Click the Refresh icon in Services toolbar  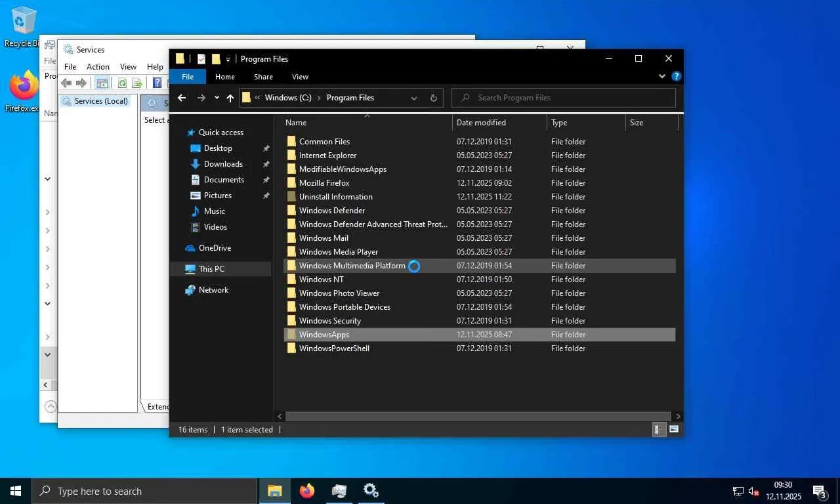(x=122, y=83)
